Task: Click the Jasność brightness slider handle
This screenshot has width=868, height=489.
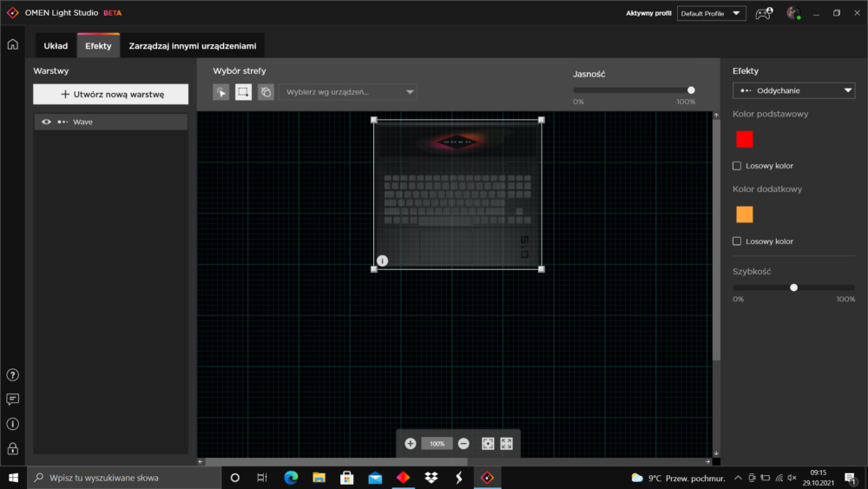Action: [x=691, y=89]
